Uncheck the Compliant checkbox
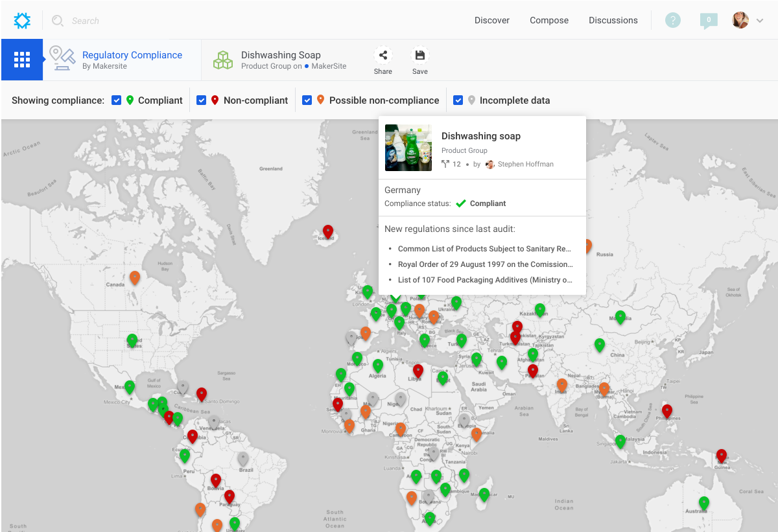Screen dimensions: 778x532 pos(117,100)
